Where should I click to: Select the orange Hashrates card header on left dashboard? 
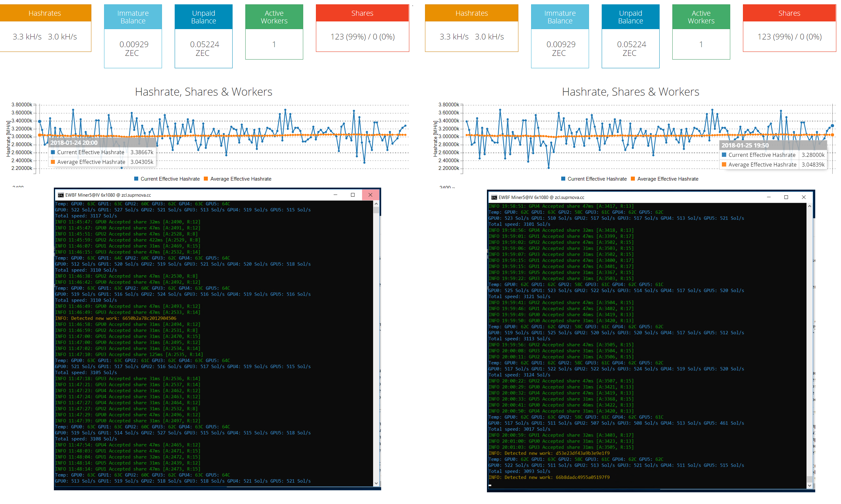tap(45, 13)
